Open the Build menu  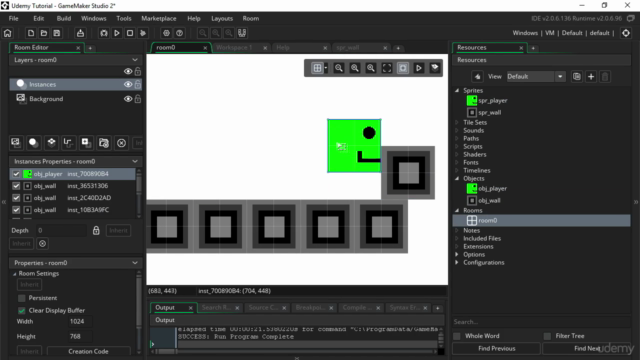[x=64, y=18]
